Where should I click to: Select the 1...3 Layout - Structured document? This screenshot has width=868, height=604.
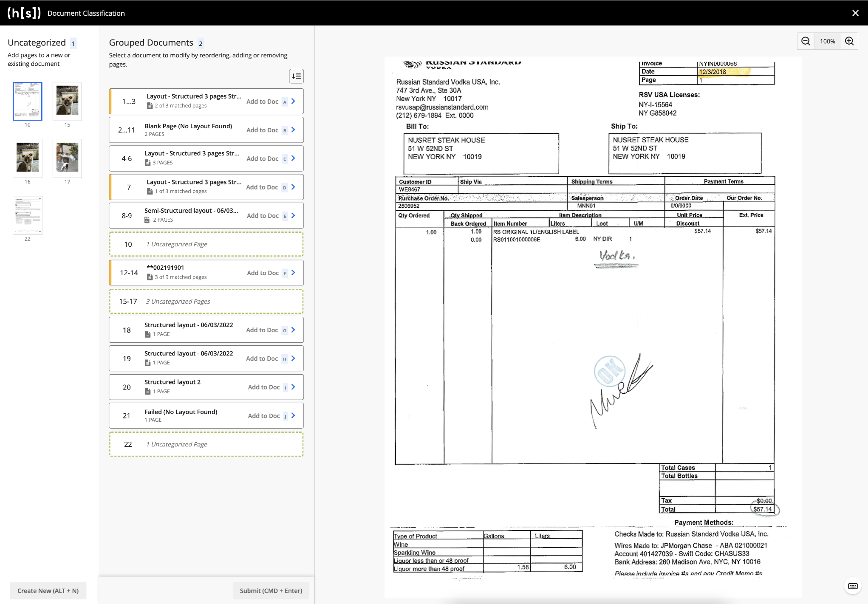click(206, 101)
